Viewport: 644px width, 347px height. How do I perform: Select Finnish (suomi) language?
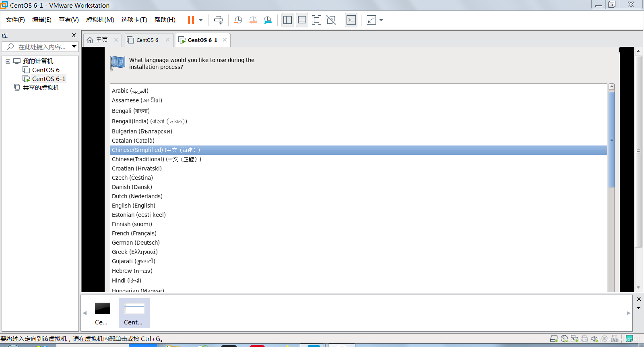pos(358,224)
